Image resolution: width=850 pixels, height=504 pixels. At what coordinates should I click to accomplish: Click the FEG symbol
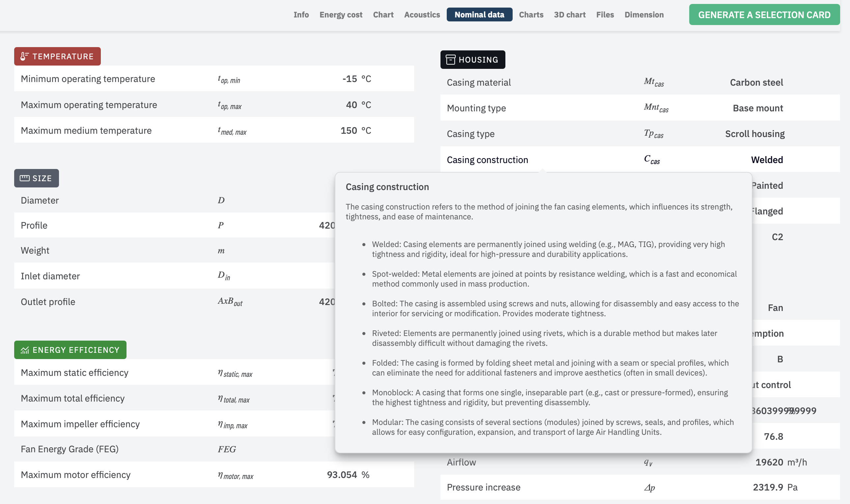coord(227,450)
